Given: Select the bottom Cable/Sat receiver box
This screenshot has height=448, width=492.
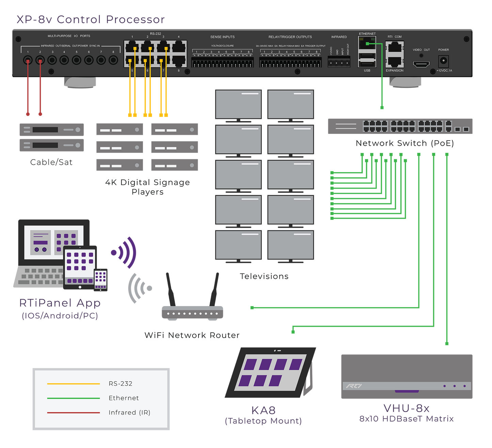Looking at the screenshot, I should point(52,145).
